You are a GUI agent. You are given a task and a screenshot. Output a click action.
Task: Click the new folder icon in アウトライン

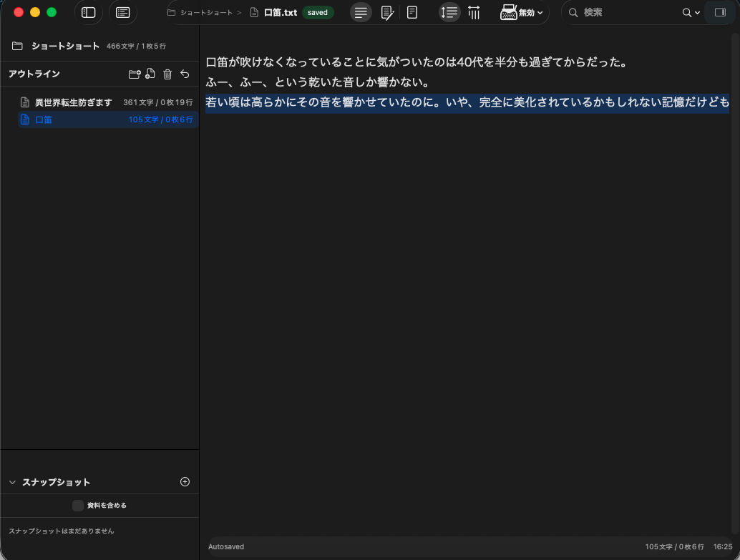pyautogui.click(x=135, y=74)
